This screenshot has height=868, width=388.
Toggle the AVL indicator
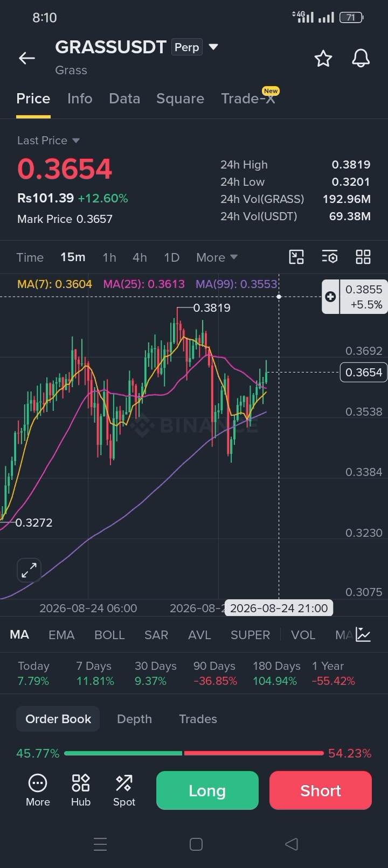199,635
